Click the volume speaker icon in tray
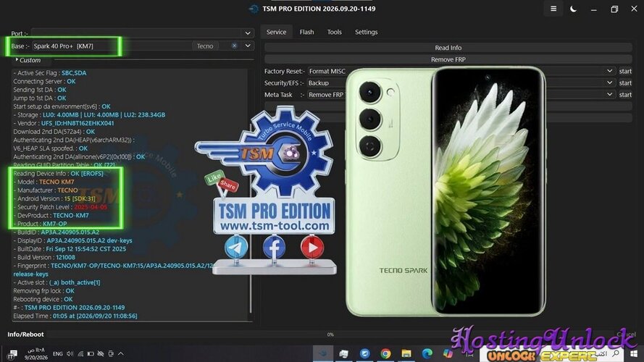 tap(70, 353)
